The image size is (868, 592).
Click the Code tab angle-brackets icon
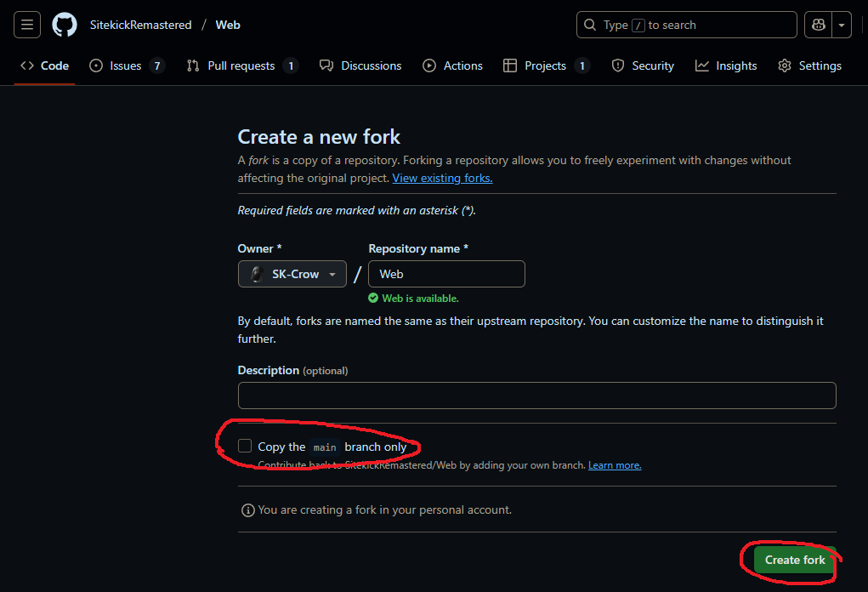pos(27,65)
